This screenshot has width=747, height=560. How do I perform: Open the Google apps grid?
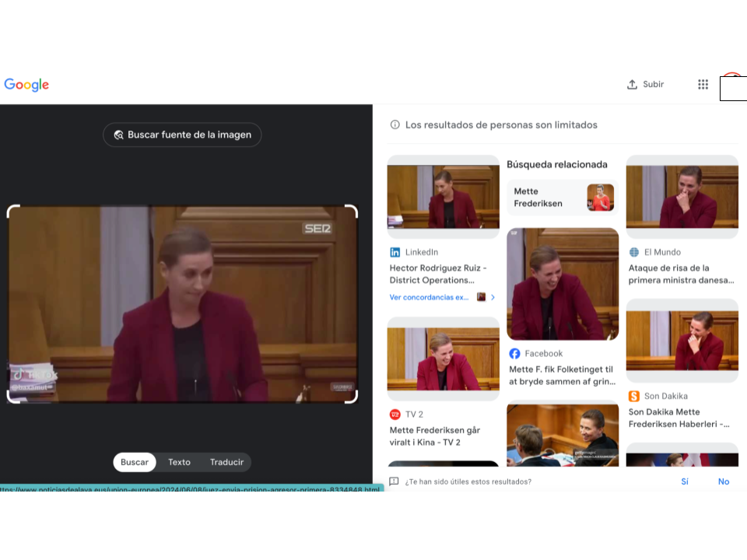703,85
